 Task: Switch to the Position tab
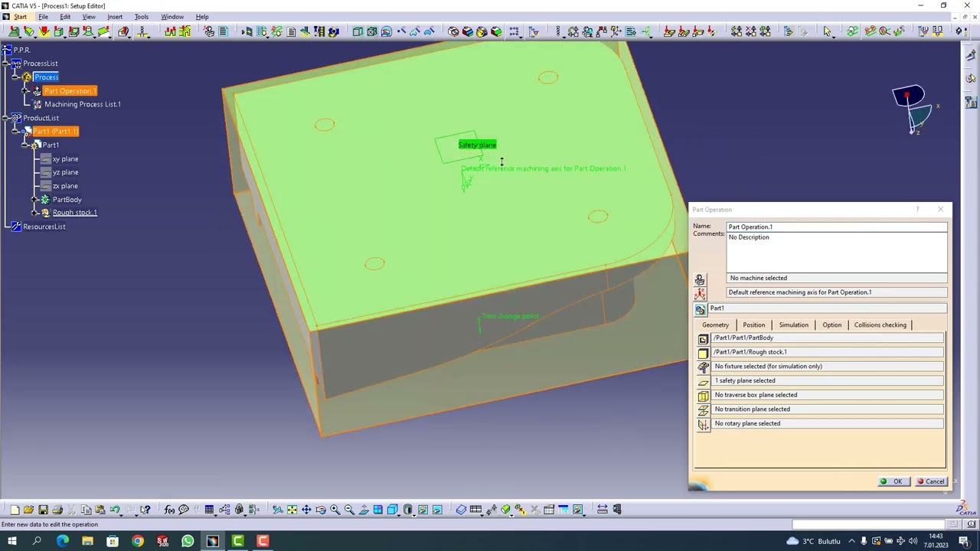753,325
